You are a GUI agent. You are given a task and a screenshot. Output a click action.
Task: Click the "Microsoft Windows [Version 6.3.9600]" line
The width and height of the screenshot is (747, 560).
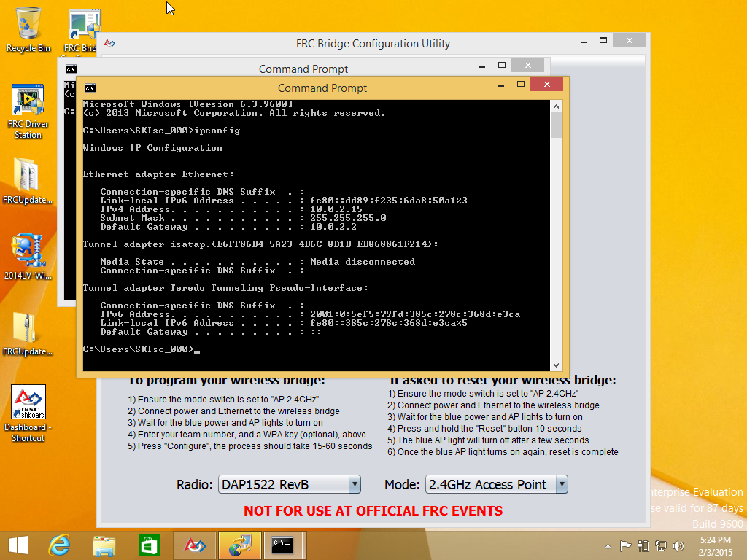(x=188, y=104)
